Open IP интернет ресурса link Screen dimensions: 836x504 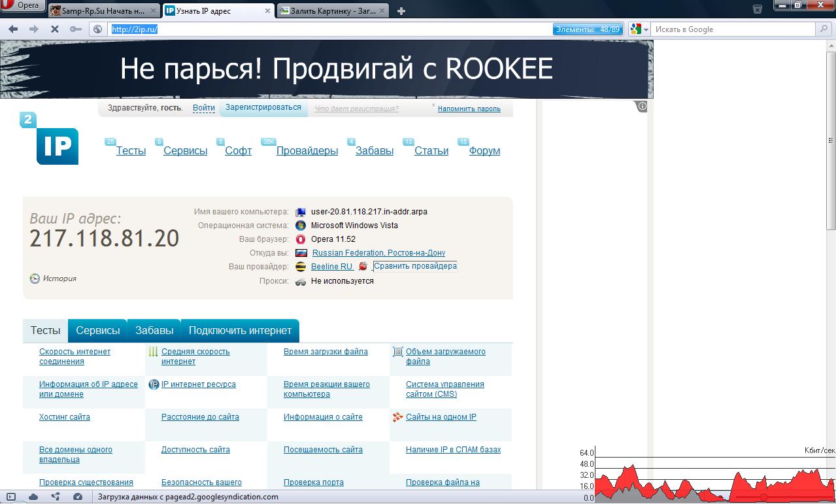pyautogui.click(x=199, y=384)
